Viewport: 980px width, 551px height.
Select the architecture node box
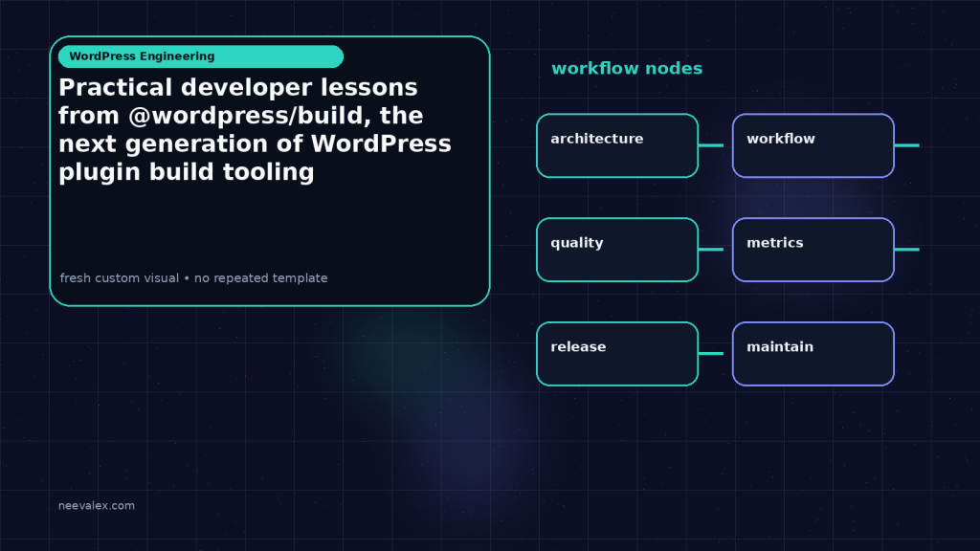[617, 145]
